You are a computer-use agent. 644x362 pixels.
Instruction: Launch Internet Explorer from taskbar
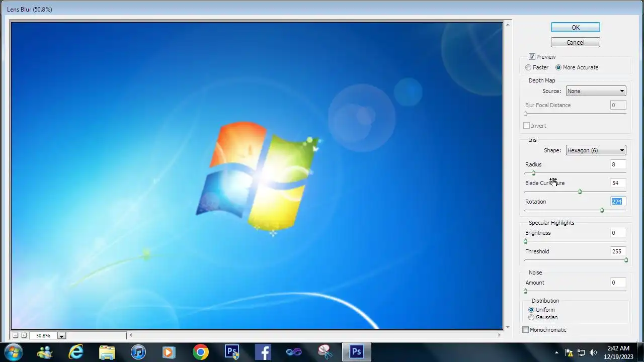76,352
